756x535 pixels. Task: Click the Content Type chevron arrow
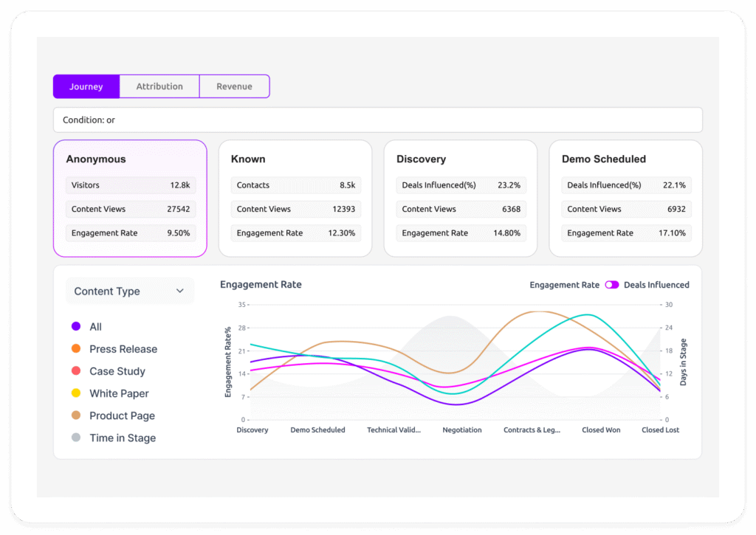[179, 291]
